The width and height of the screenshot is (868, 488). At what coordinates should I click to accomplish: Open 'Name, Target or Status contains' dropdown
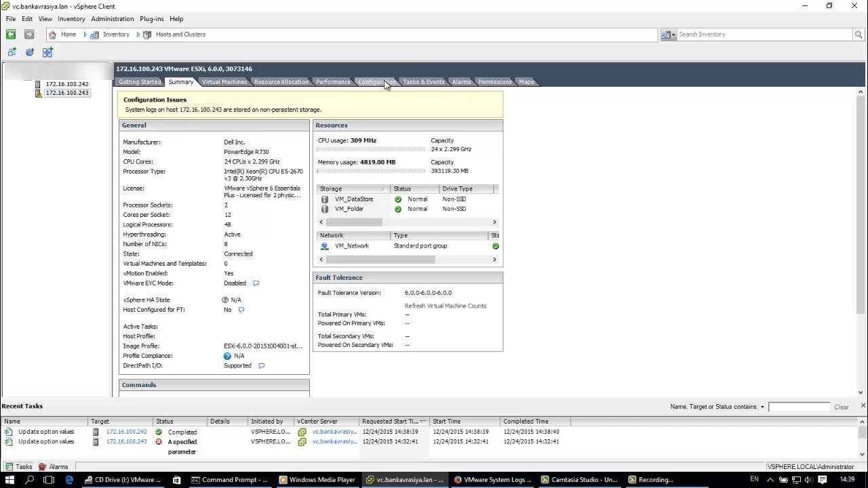point(762,407)
